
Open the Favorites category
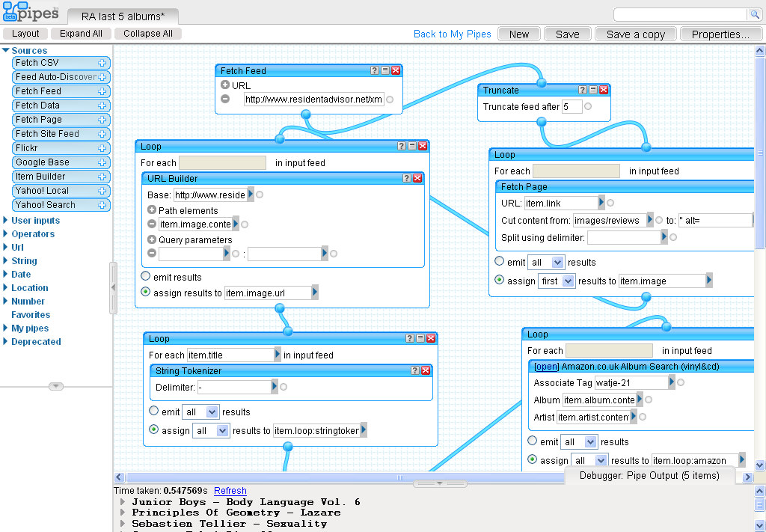[x=30, y=314]
